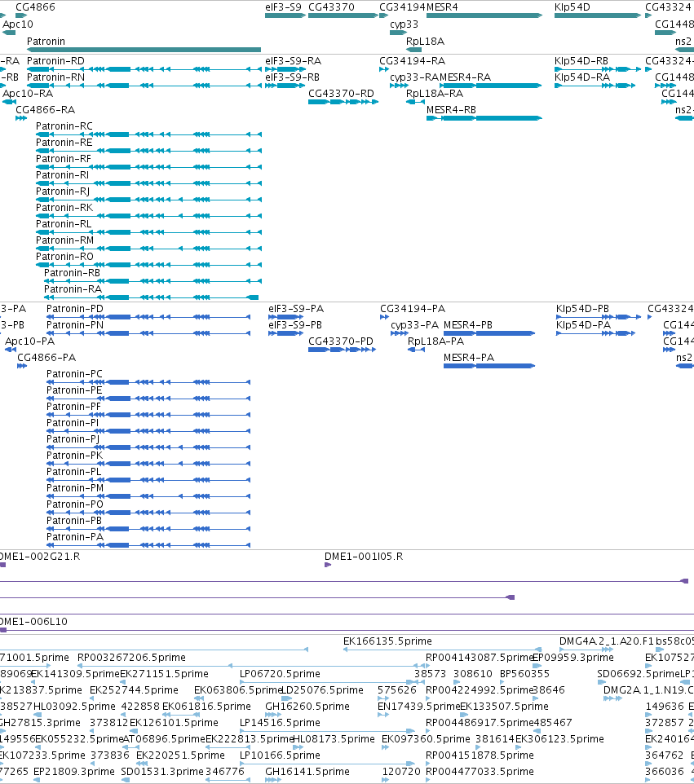This screenshot has height=784, width=694.
Task: Select transcript eIF3-S9-RA
Action: coord(285,69)
